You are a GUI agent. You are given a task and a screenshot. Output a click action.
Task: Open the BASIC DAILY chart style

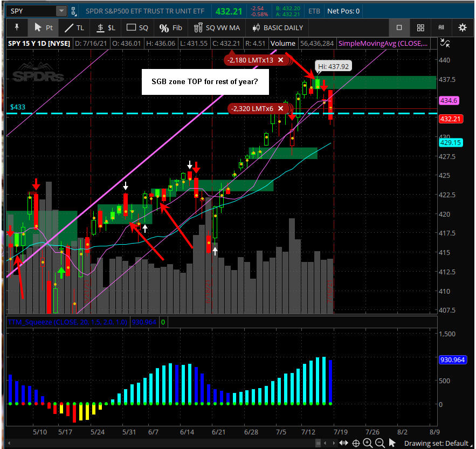[278, 27]
